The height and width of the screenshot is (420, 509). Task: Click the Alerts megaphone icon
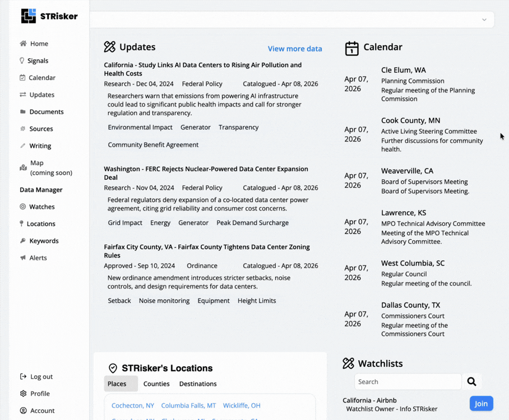(23, 258)
